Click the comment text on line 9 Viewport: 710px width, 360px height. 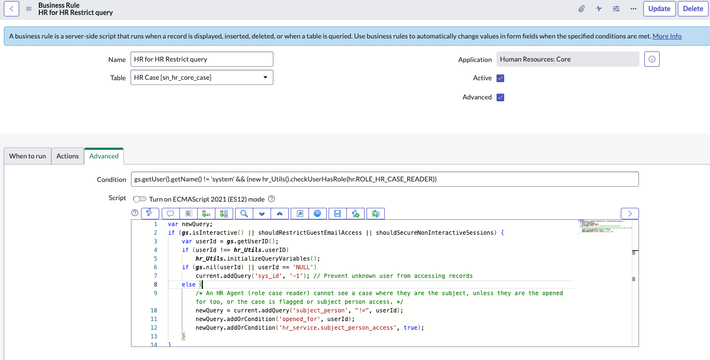[x=379, y=298]
